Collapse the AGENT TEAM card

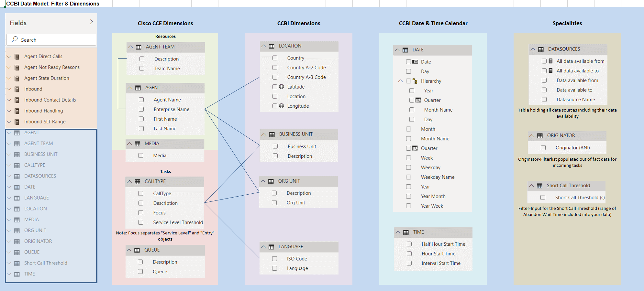coord(130,47)
